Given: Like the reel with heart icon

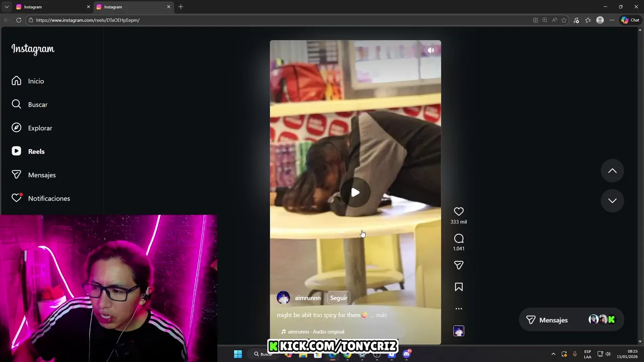Looking at the screenshot, I should [x=459, y=212].
